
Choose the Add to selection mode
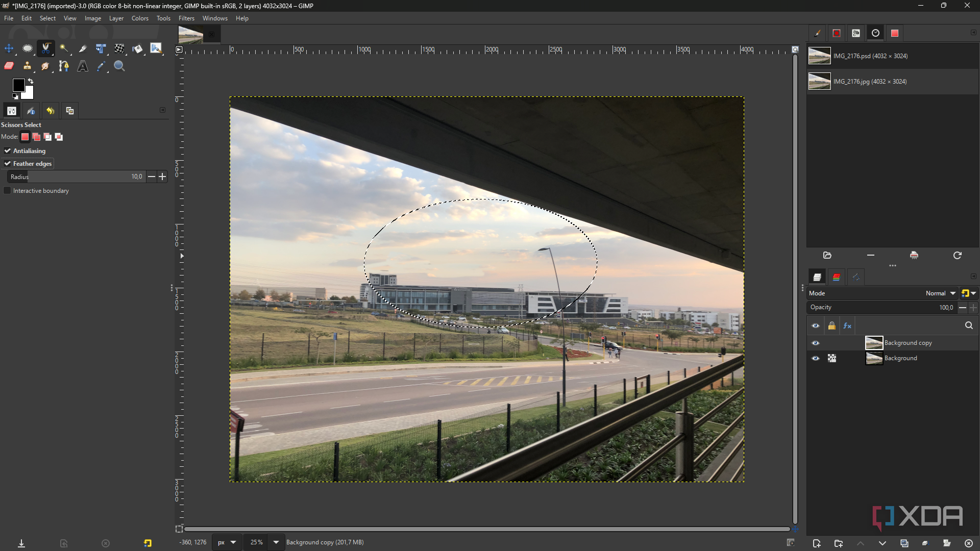(x=36, y=137)
